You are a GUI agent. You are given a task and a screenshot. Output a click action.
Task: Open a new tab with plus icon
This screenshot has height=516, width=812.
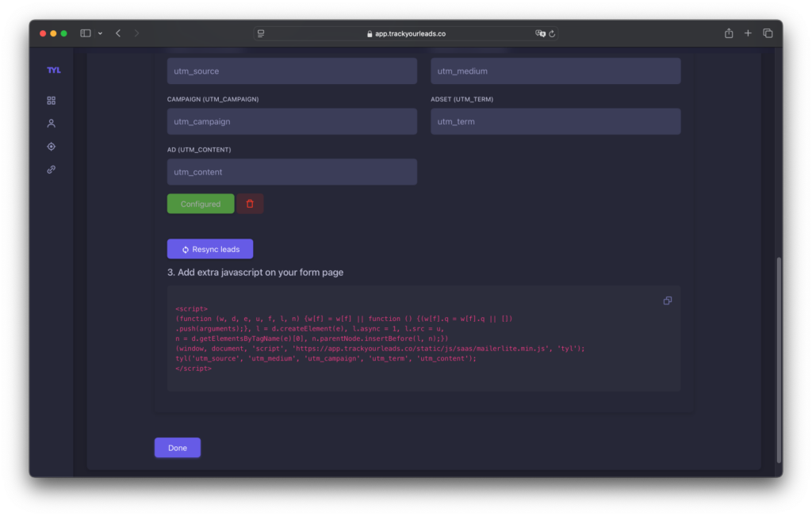click(748, 33)
